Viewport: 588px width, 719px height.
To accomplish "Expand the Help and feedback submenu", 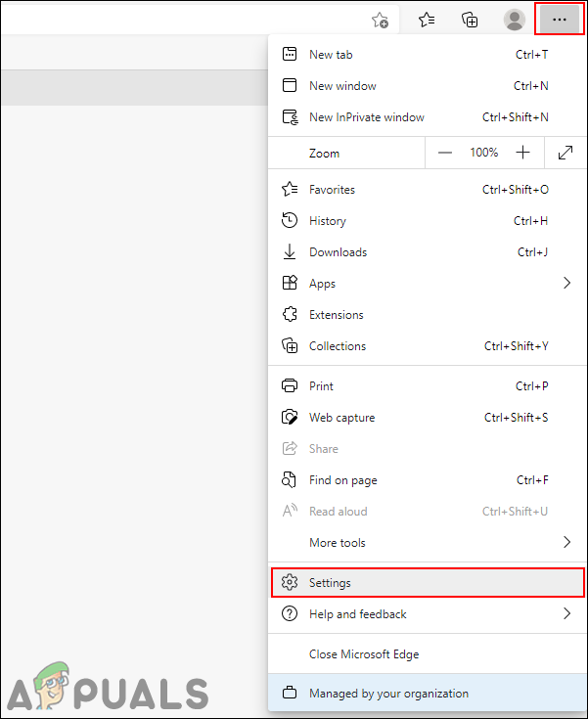I will click(566, 614).
